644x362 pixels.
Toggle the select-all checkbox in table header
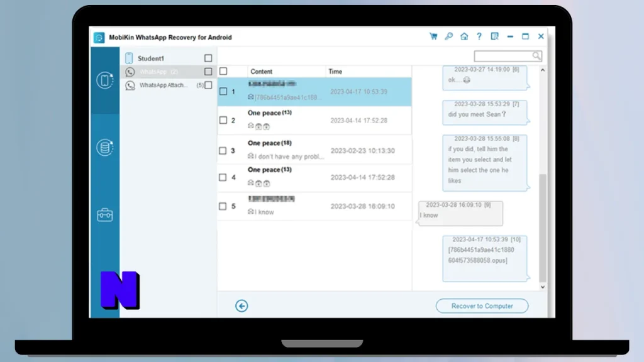pyautogui.click(x=223, y=72)
